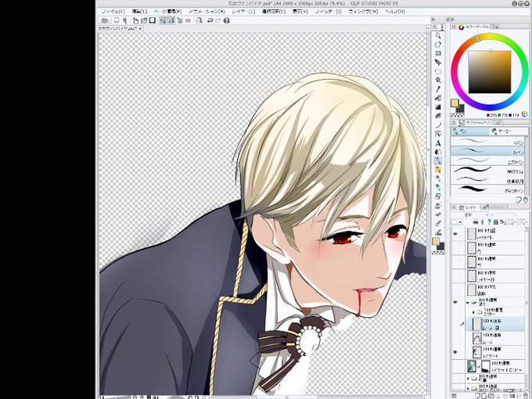Select the カブラペン brush
The image size is (532, 399).
(487, 161)
